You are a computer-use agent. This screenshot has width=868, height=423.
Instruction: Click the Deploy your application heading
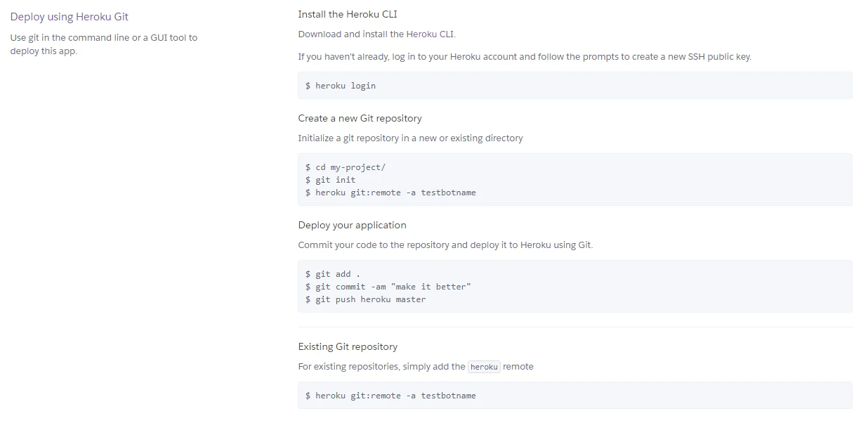(352, 225)
